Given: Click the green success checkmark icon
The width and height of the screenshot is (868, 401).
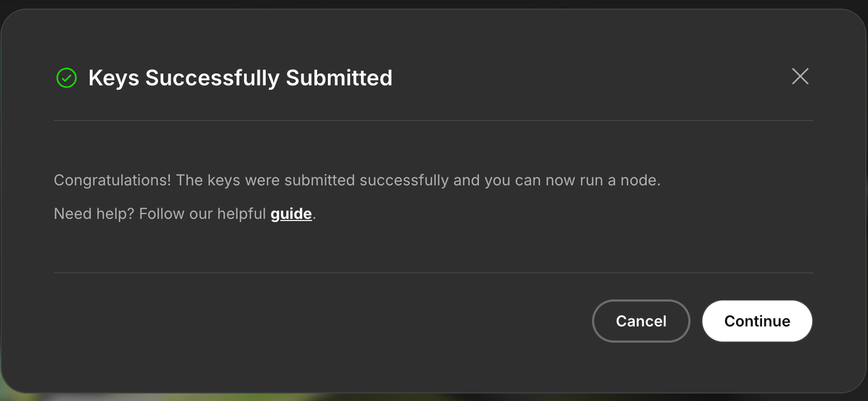Looking at the screenshot, I should click(66, 78).
